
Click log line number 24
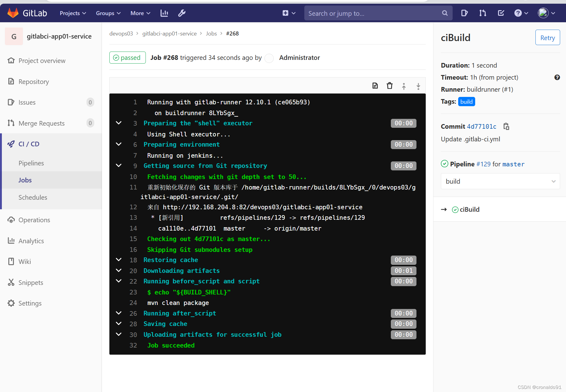133,303
